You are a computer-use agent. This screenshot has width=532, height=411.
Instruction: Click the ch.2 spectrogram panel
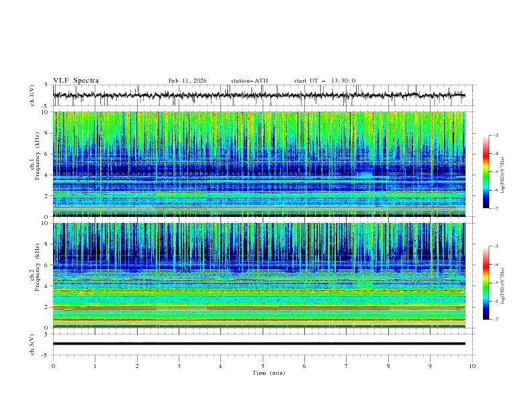(x=259, y=275)
